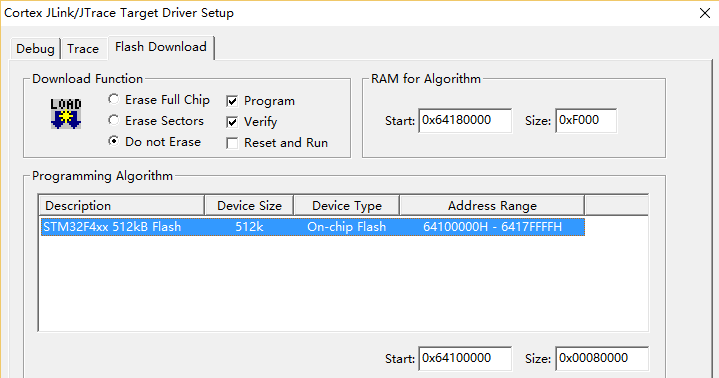719x378 pixels.
Task: Select the Flash Download tab
Action: point(160,47)
